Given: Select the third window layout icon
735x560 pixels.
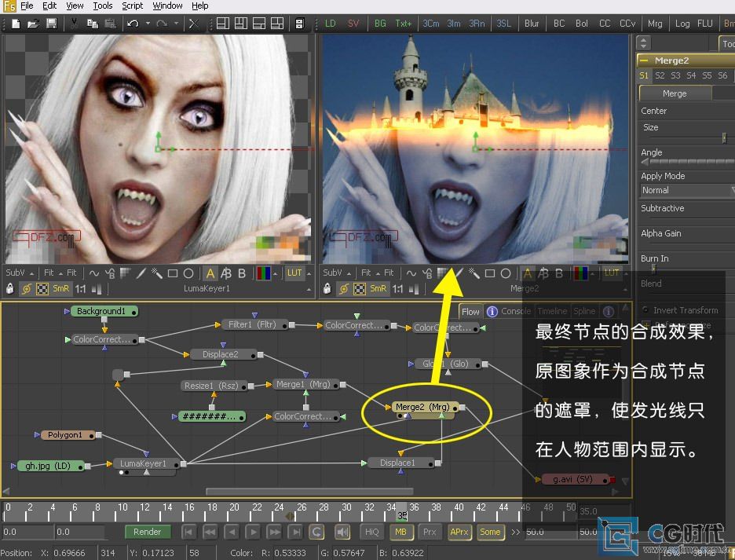Looking at the screenshot, I should (x=259, y=24).
